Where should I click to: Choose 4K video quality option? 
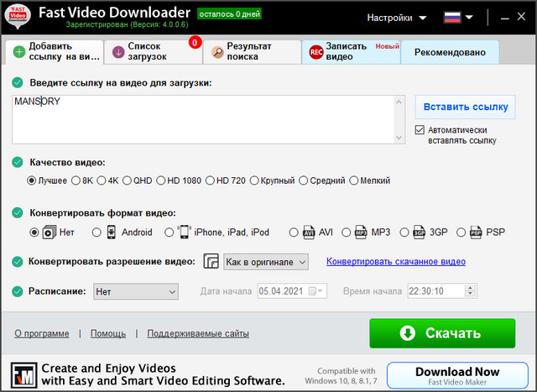click(x=102, y=180)
